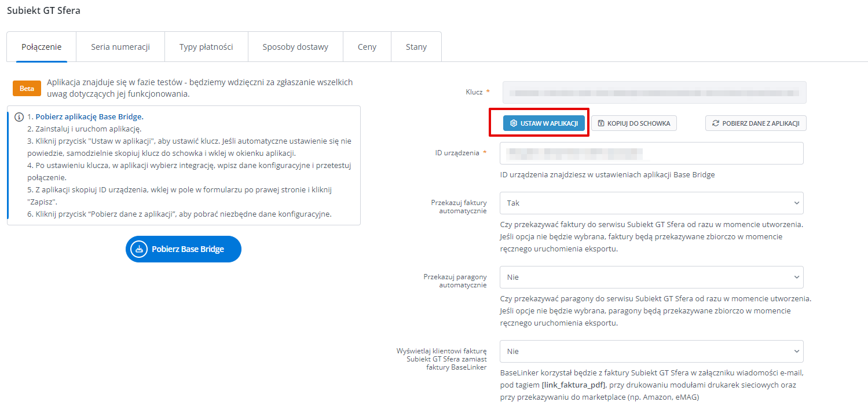
Task: Click the blue Pobierz Base Bridge button
Action: (184, 249)
